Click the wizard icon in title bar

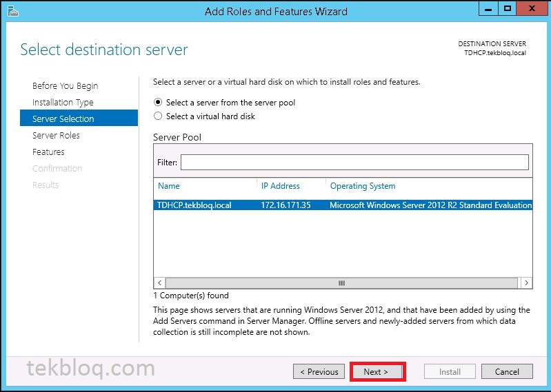click(12, 11)
